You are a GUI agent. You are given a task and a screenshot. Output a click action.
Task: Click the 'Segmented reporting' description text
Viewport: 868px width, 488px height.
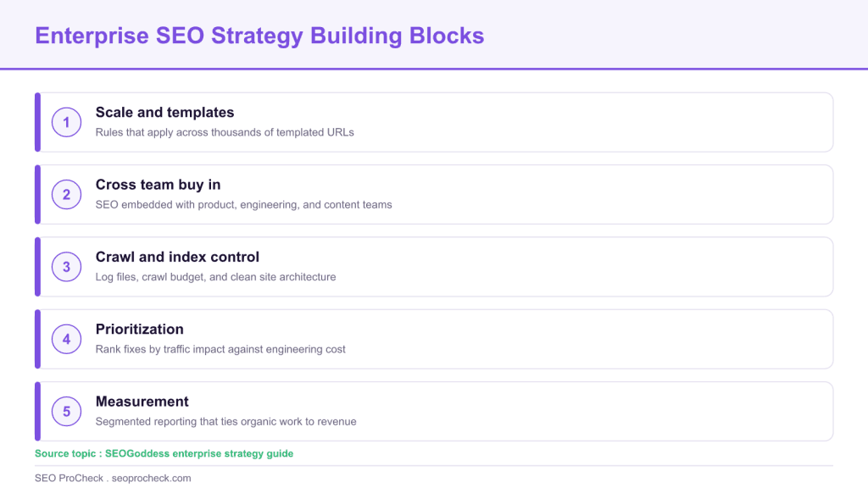[x=225, y=422]
